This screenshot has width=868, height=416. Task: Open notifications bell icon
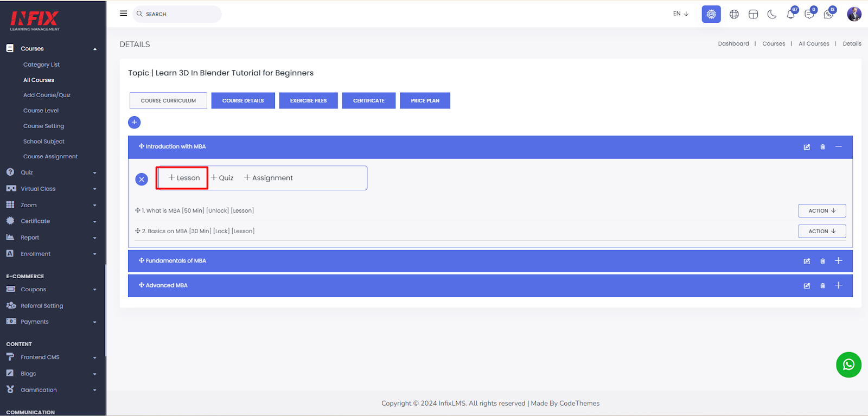click(791, 14)
